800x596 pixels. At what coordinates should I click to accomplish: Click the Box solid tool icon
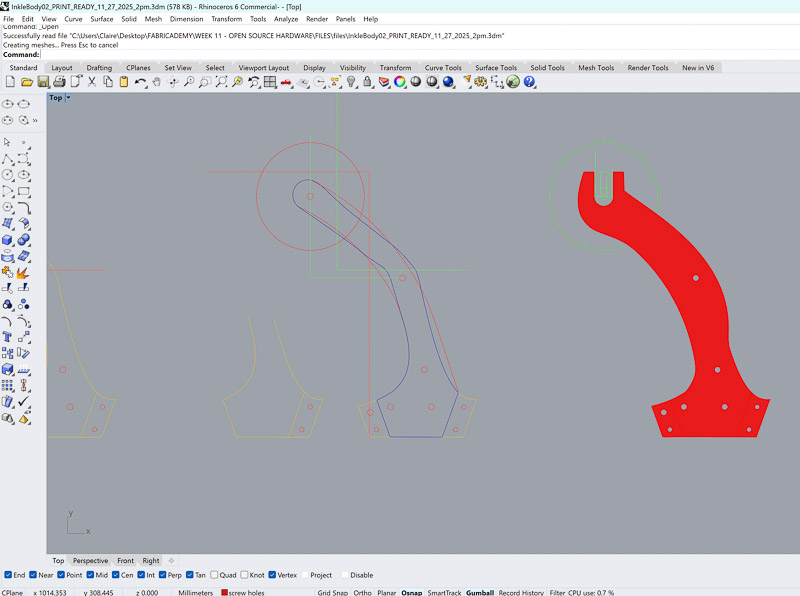(x=8, y=239)
